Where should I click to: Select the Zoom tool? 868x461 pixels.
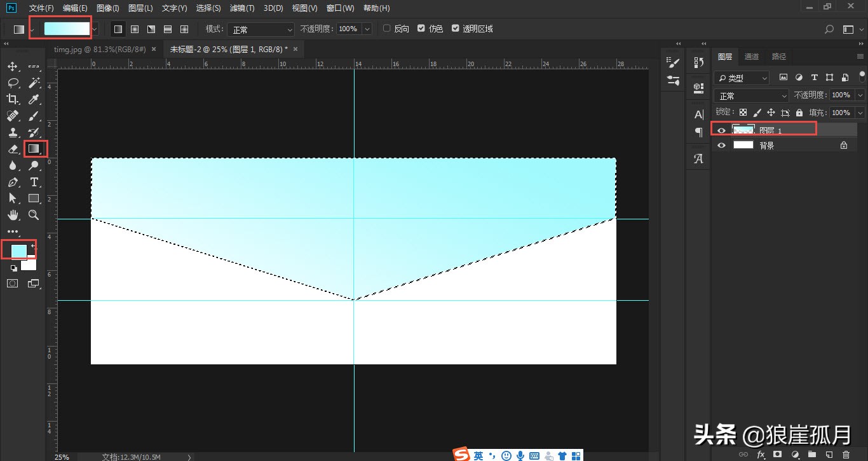click(34, 215)
